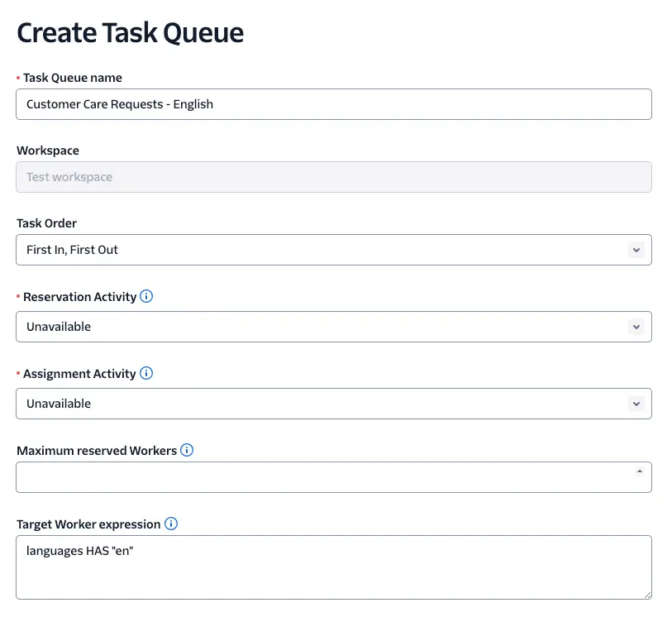Click the Maximum reserved Workers label text
672x617 pixels.
pos(97,451)
